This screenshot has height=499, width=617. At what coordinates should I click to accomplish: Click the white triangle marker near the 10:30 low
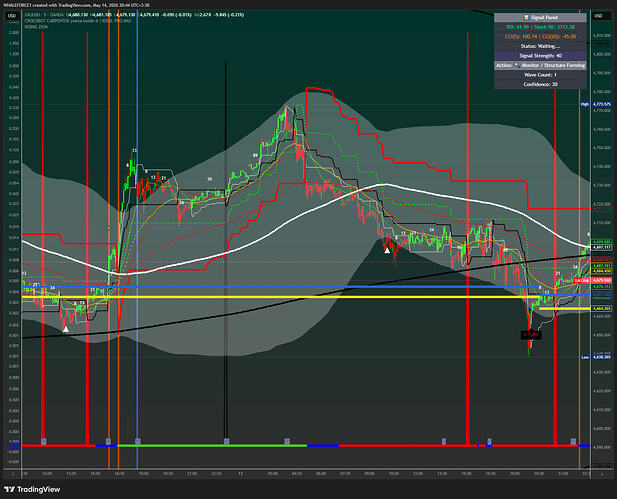click(387, 250)
